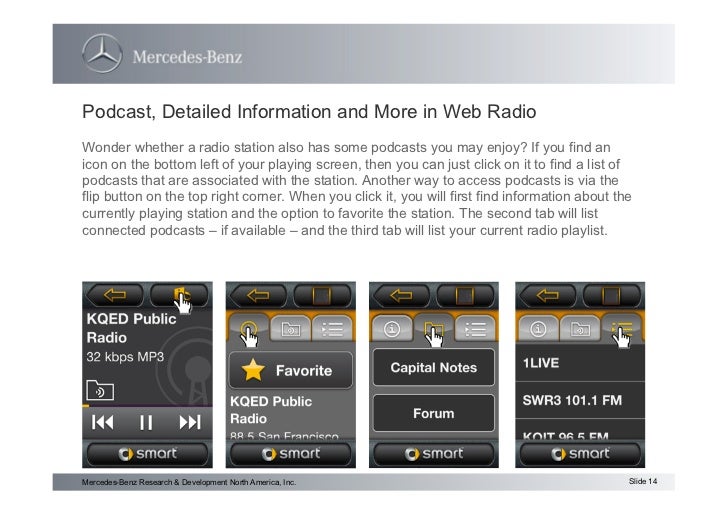Viewport: 728px width, 515px height.
Task: Click smart logo button on Capital Notes screen
Action: pyautogui.click(x=434, y=454)
